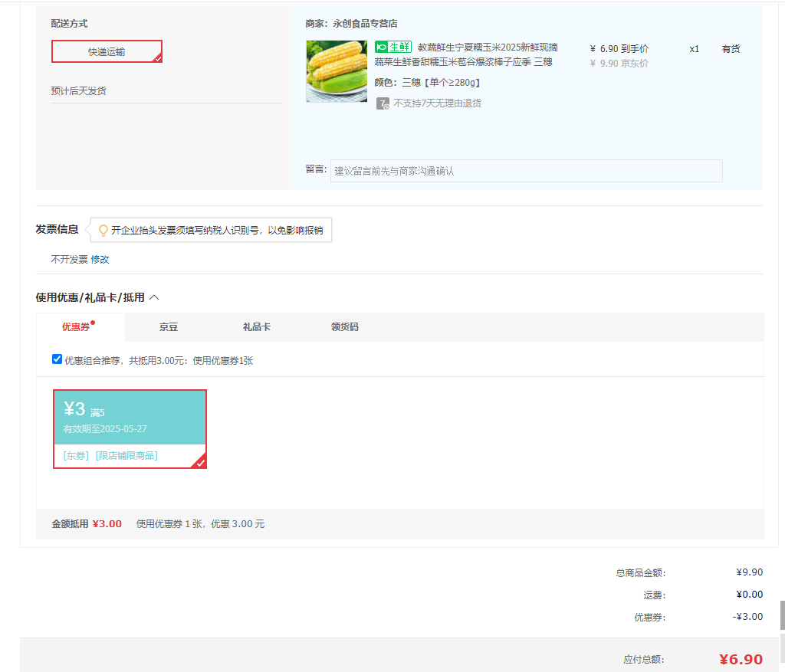Switch to the 优惠券 tab
The height and width of the screenshot is (672, 785).
pos(76,326)
